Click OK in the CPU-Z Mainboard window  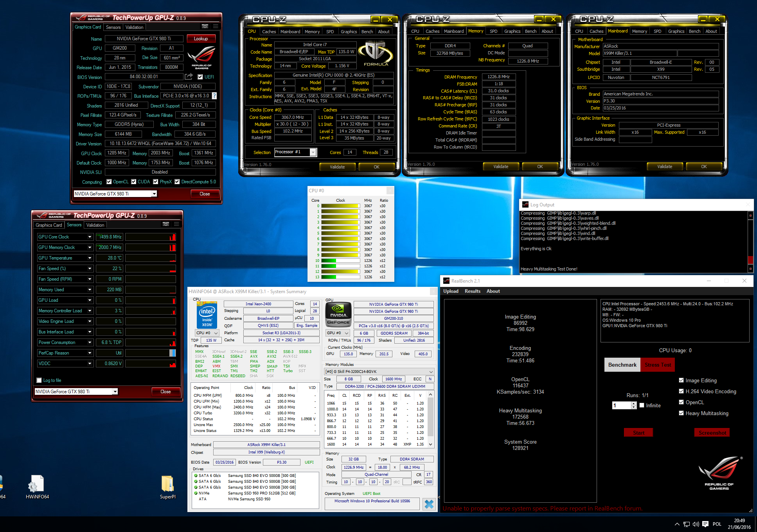coord(704,167)
